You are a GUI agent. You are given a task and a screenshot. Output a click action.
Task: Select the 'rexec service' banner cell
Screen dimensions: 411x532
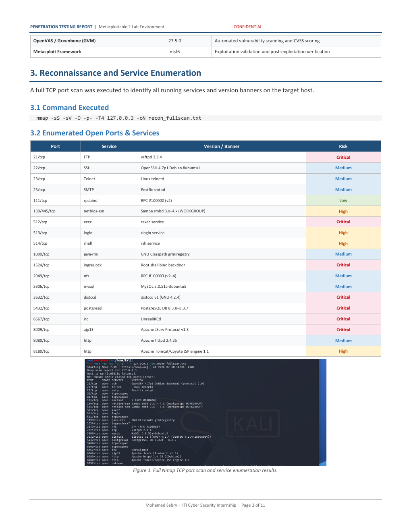click(x=222, y=222)
